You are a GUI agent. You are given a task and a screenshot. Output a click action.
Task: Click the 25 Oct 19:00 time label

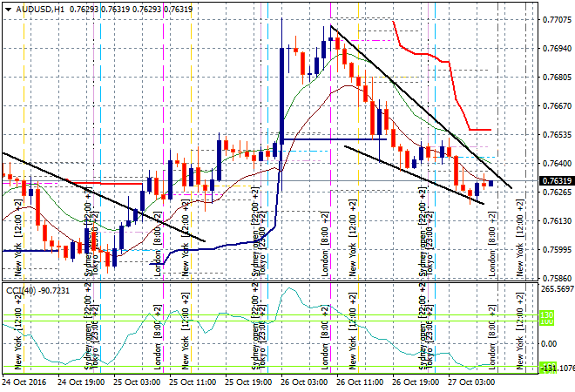[248, 382]
